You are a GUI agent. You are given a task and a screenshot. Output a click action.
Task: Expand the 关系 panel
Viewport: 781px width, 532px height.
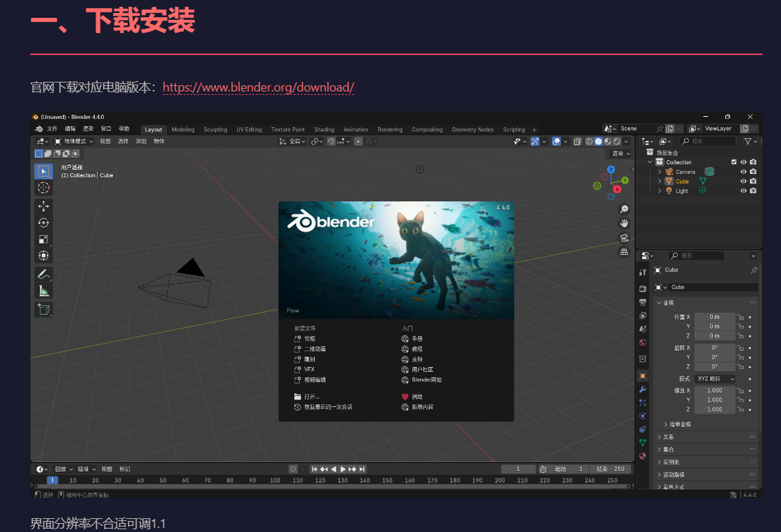pyautogui.click(x=705, y=437)
